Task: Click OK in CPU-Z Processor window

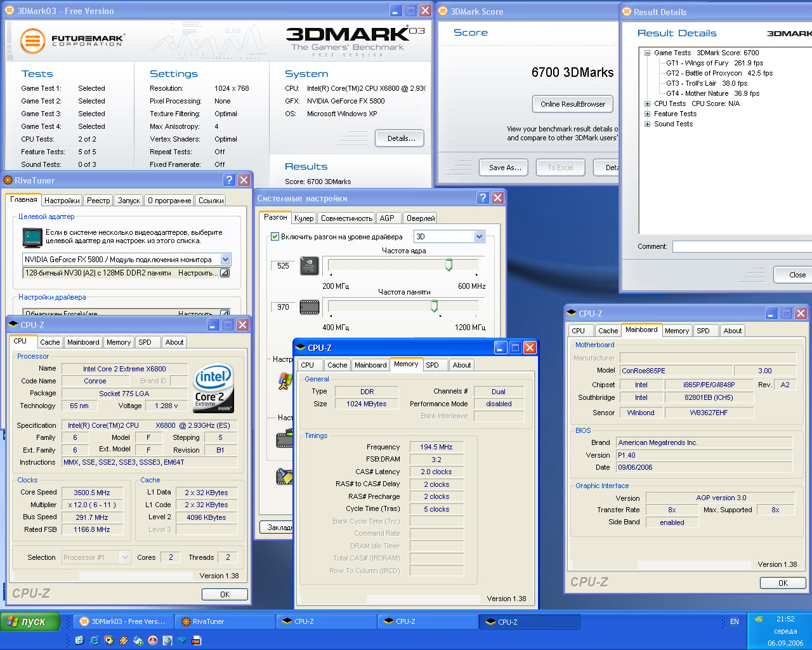Action: pyautogui.click(x=225, y=595)
